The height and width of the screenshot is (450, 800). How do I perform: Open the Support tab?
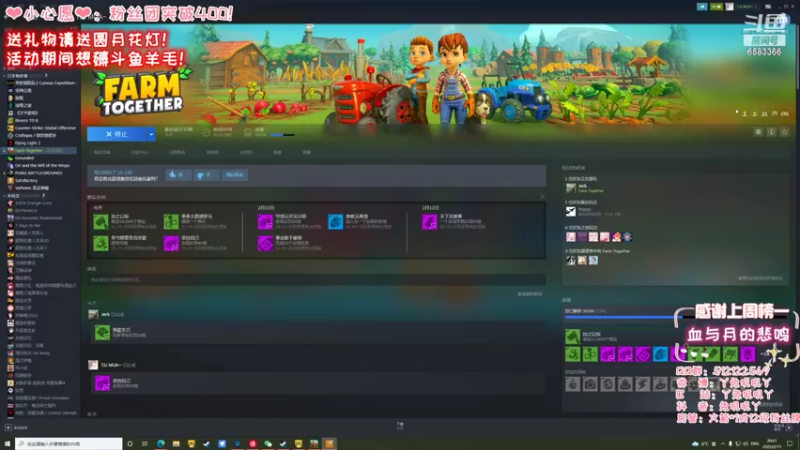pos(307,152)
